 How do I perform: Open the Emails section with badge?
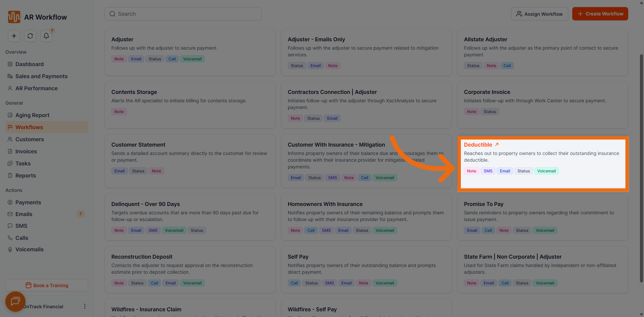click(24, 214)
